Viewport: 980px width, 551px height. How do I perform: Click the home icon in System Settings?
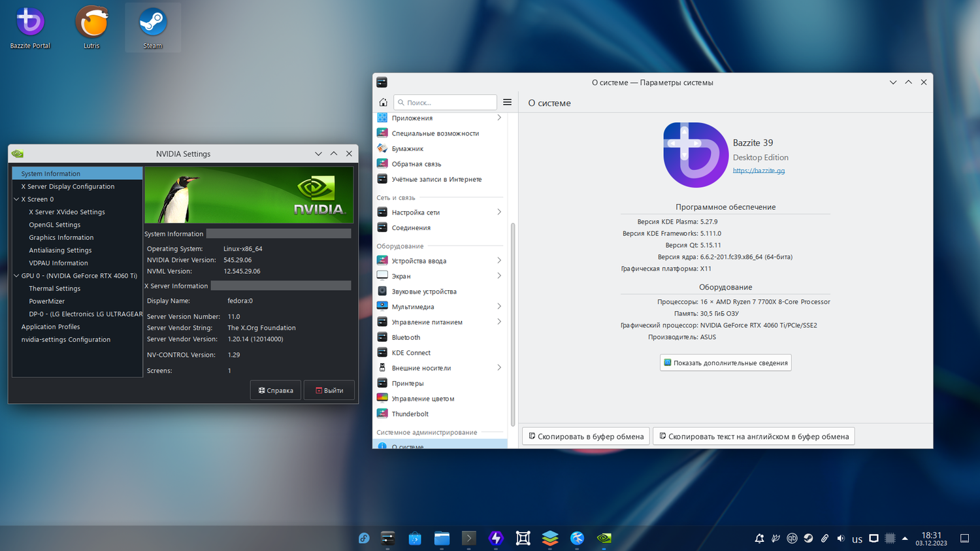[383, 103]
